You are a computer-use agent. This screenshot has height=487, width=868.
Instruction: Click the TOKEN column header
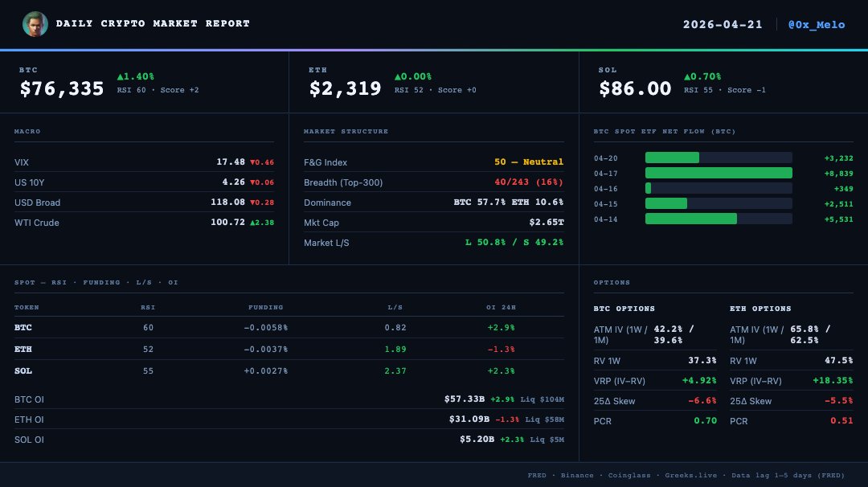coord(27,307)
